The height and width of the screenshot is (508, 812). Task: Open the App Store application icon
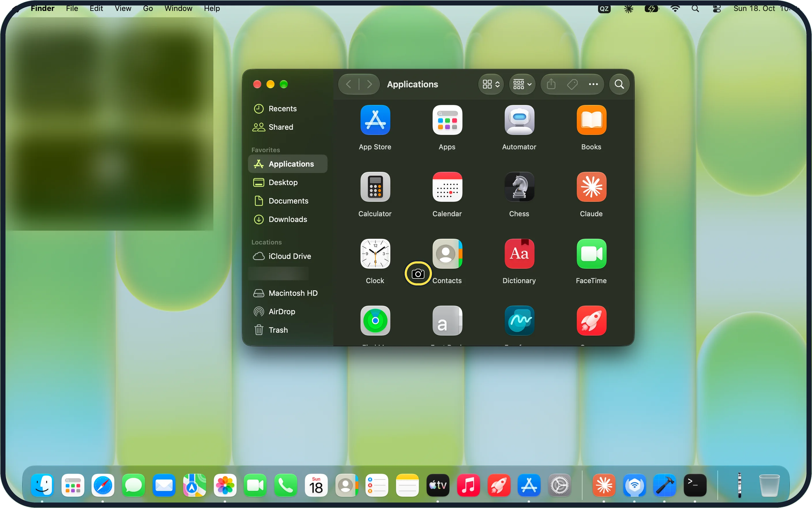(375, 120)
